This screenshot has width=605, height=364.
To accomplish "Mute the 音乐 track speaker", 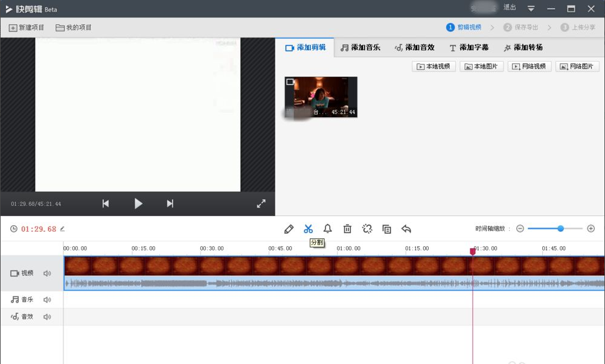I will [x=48, y=299].
